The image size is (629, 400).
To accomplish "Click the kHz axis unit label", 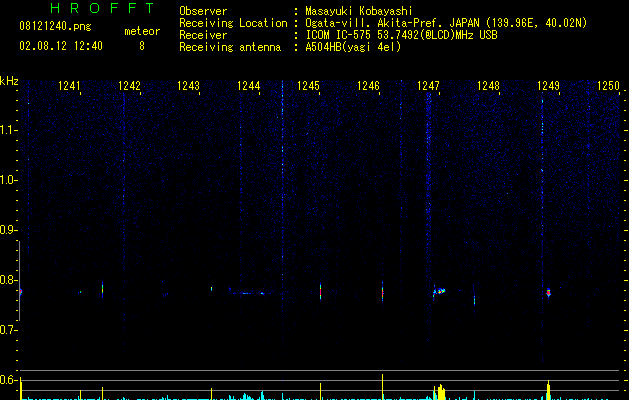I will pyautogui.click(x=9, y=81).
